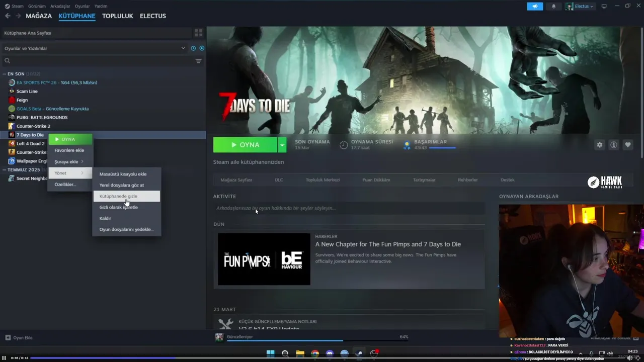Open the Fun Pimps news article title

388,244
